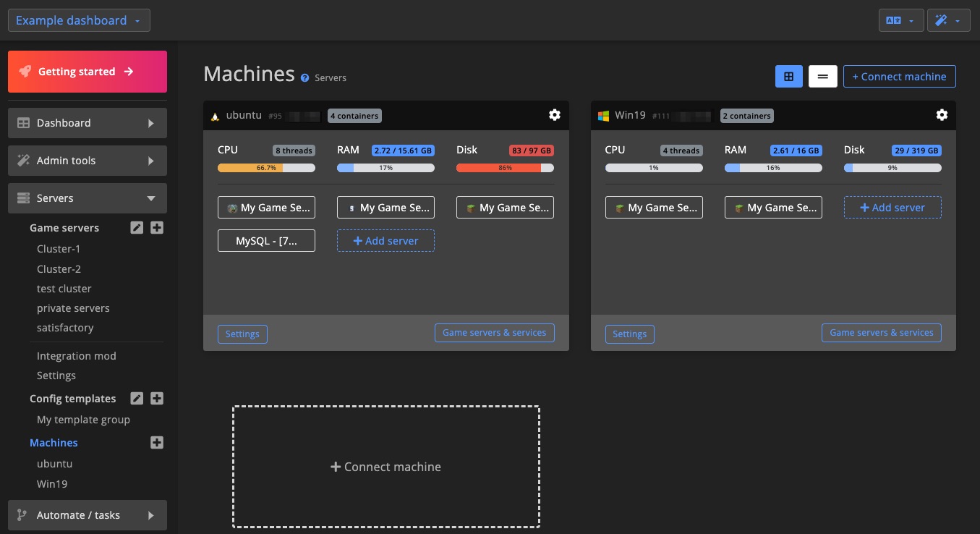Select Cluster-2 in the sidebar
The image size is (980, 534).
point(59,269)
